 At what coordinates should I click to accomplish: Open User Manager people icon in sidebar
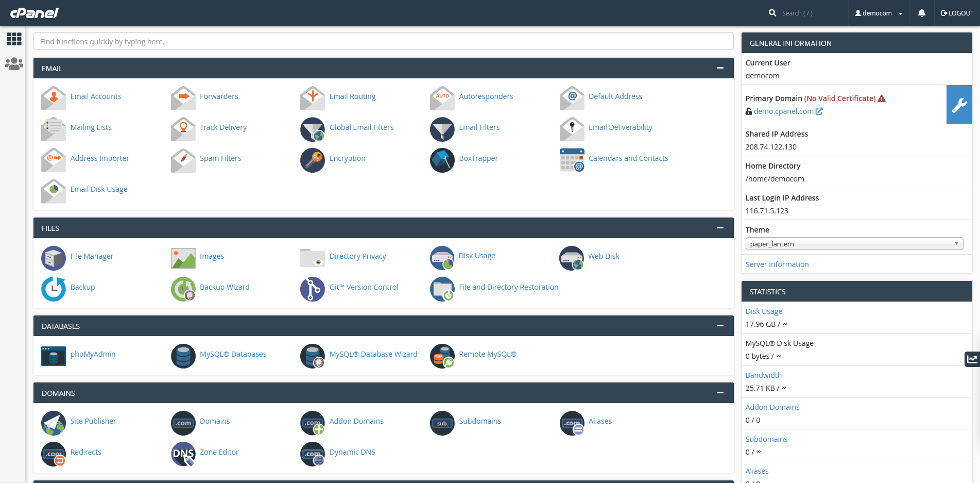point(14,64)
